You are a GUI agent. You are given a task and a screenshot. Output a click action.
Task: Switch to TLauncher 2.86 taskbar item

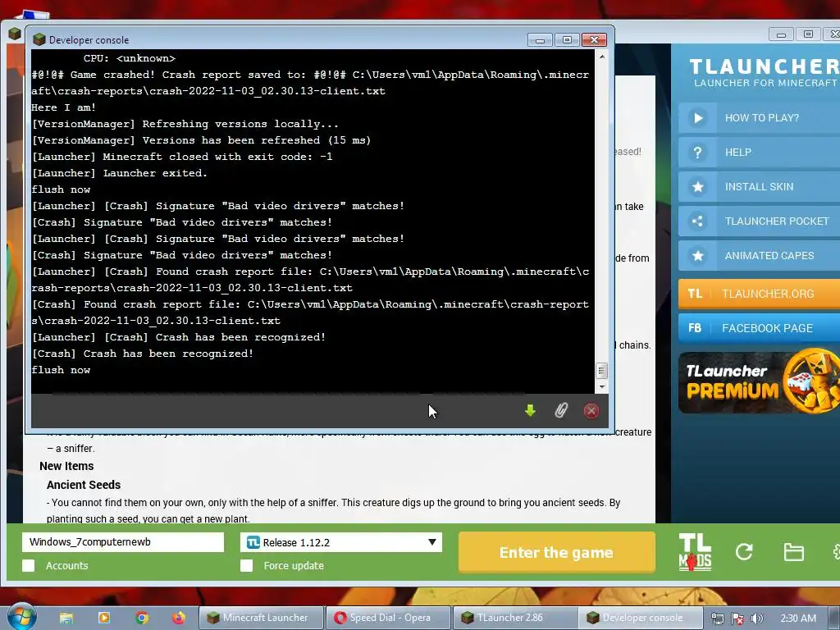[515, 618]
